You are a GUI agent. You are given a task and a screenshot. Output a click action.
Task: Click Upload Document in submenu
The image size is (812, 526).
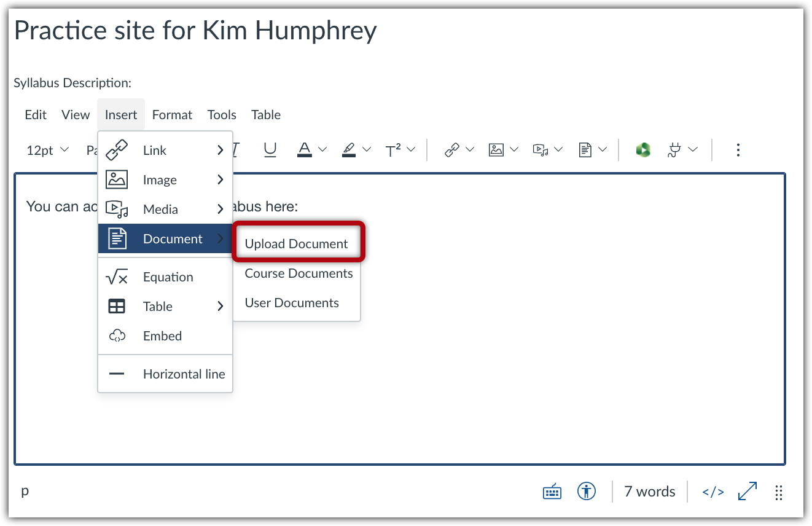[297, 244]
